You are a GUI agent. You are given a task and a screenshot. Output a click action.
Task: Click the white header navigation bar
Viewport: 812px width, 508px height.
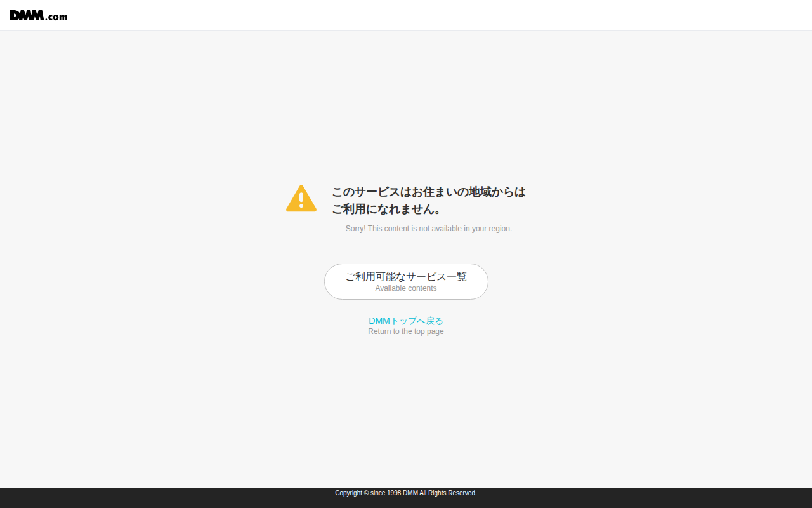click(x=406, y=15)
